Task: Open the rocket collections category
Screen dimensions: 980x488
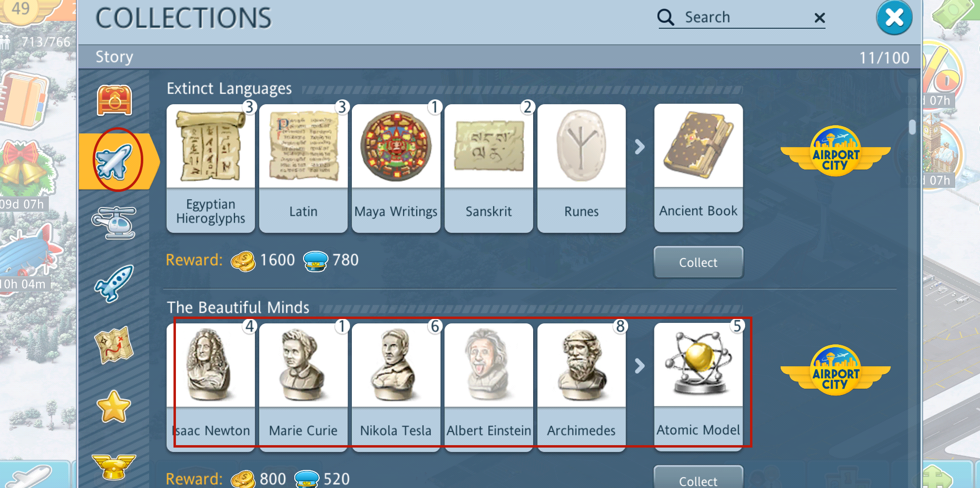Action: click(114, 283)
